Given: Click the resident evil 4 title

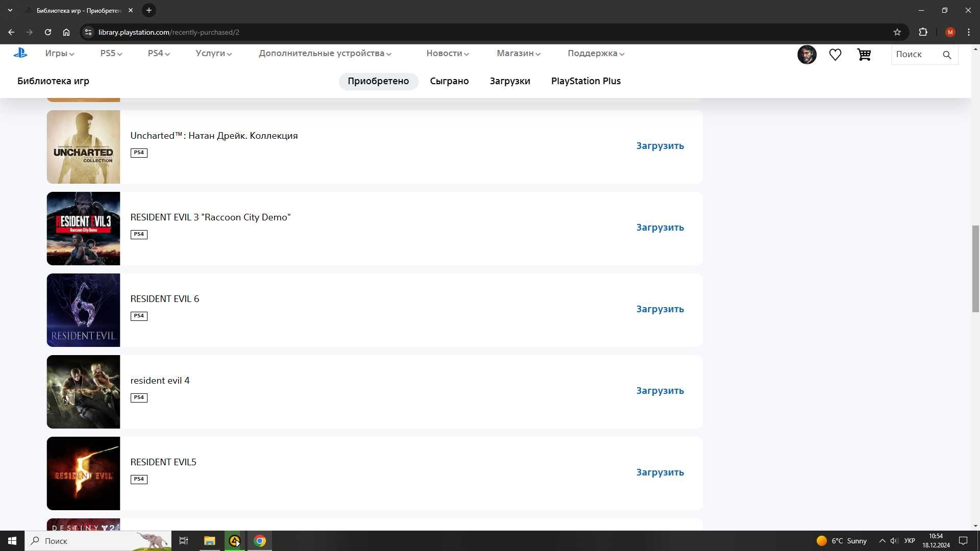Looking at the screenshot, I should pyautogui.click(x=160, y=381).
